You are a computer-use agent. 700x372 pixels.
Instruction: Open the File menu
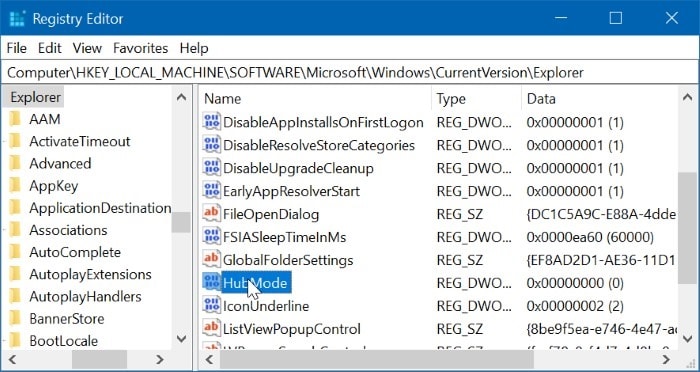tap(17, 48)
